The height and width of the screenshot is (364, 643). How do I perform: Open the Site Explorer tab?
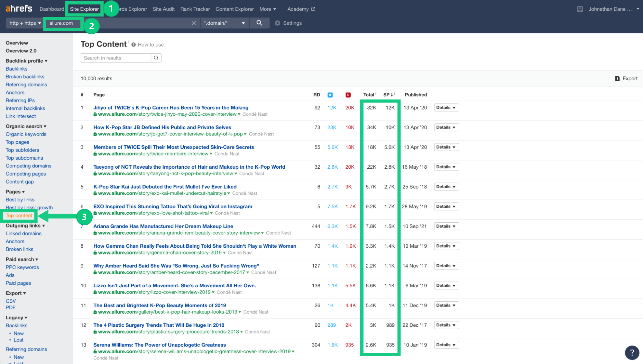(x=84, y=9)
